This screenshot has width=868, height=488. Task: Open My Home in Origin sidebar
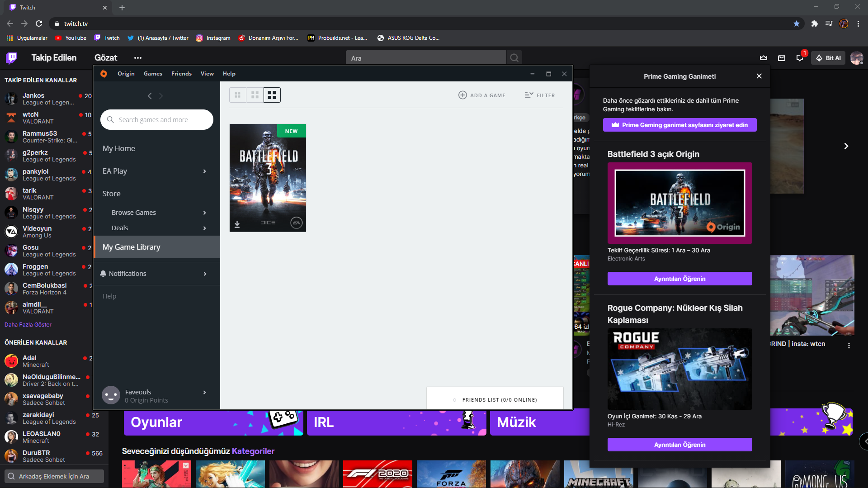pos(119,148)
